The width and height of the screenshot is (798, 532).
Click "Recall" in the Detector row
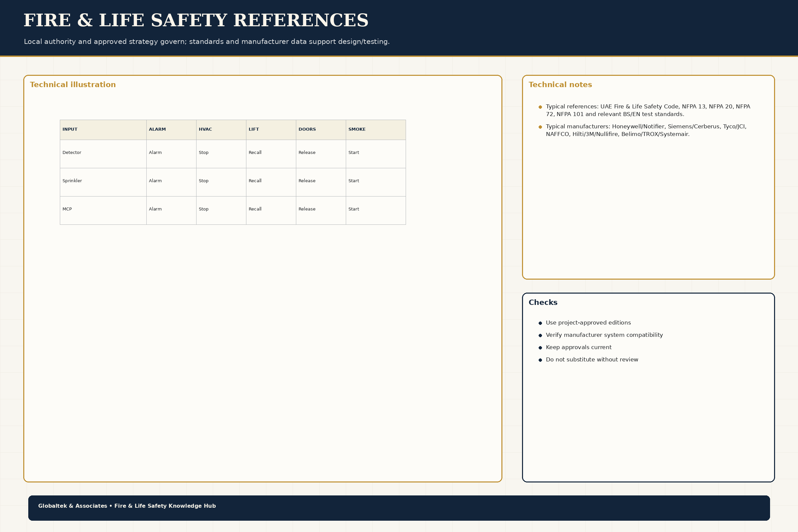pyautogui.click(x=255, y=153)
